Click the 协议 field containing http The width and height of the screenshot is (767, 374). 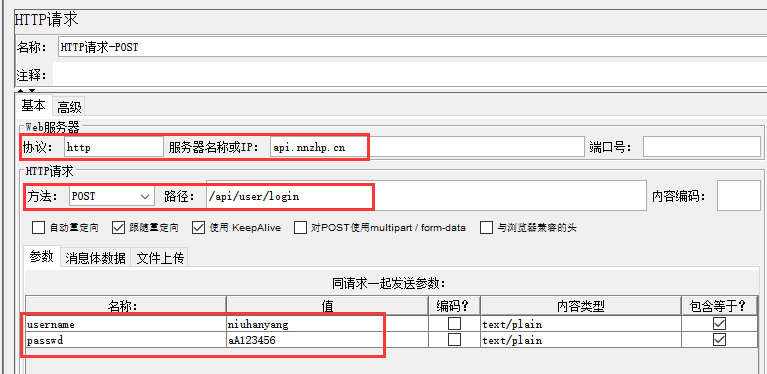tap(114, 147)
